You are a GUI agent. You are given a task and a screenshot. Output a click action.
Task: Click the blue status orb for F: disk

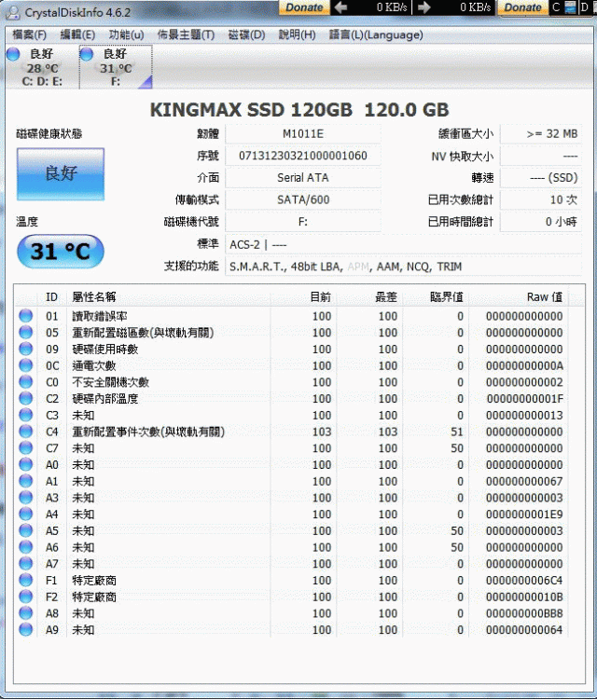(86, 54)
